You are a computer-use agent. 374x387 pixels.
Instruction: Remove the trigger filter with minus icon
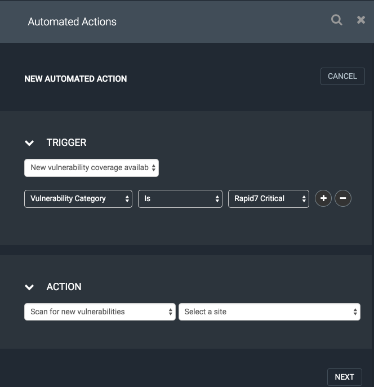(343, 199)
